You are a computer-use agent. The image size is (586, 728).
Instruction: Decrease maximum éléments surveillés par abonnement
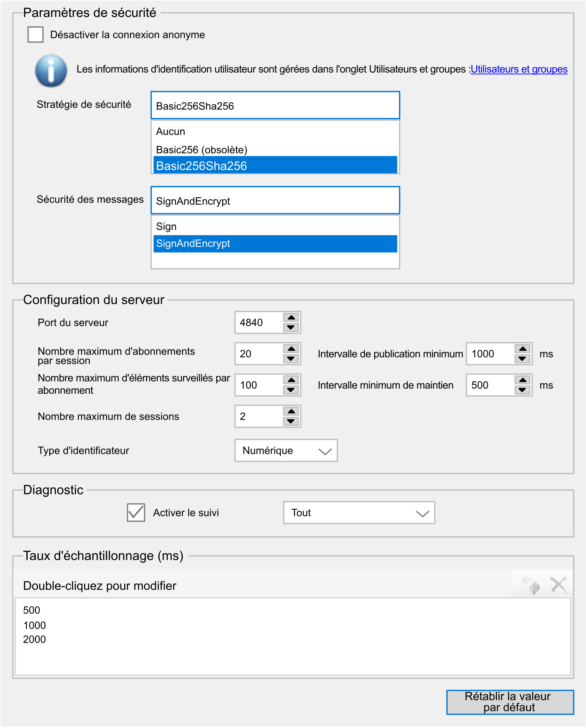tap(291, 390)
